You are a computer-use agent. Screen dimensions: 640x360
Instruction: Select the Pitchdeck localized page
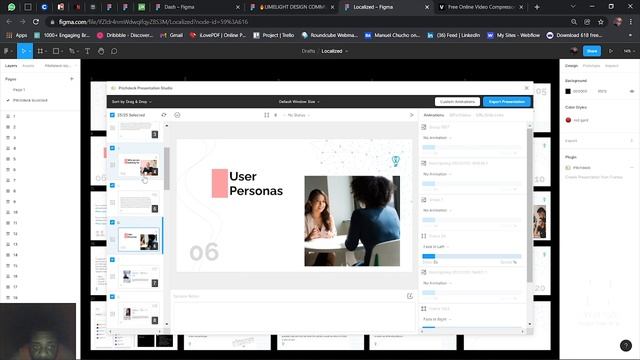30,100
